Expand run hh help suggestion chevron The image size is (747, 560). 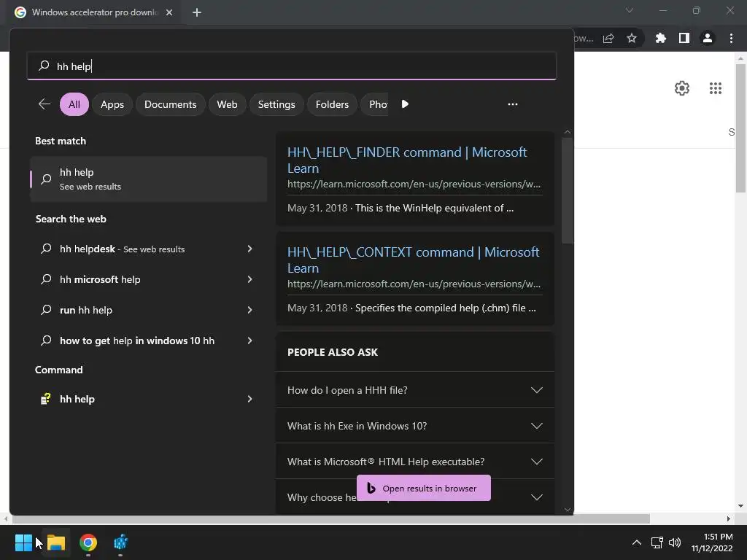tap(249, 310)
